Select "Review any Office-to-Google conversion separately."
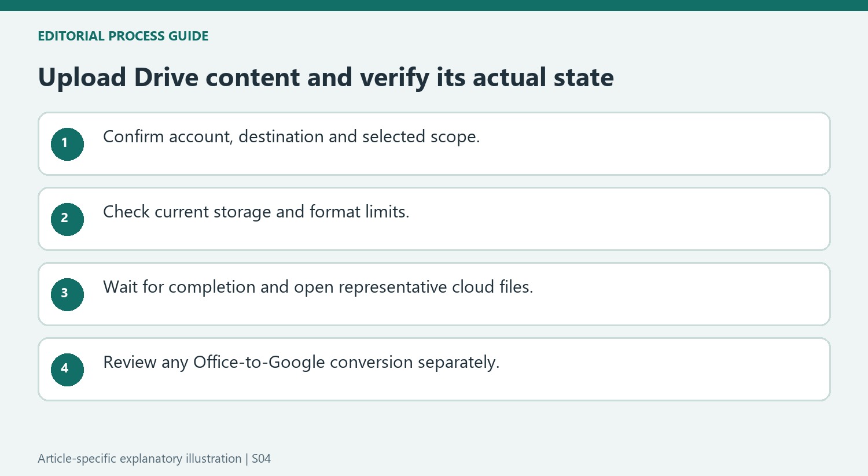 [301, 363]
